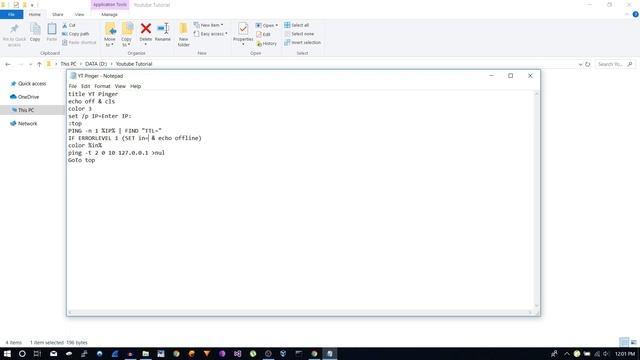
Task: Click the taskbar clock showing 12:01 PM
Action: pyautogui.click(x=625, y=354)
